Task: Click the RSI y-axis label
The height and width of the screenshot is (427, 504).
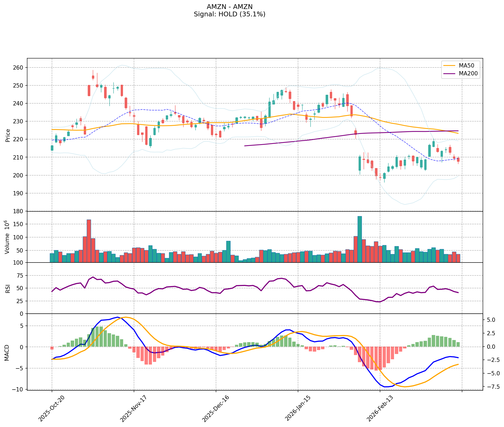Action: click(x=8, y=288)
